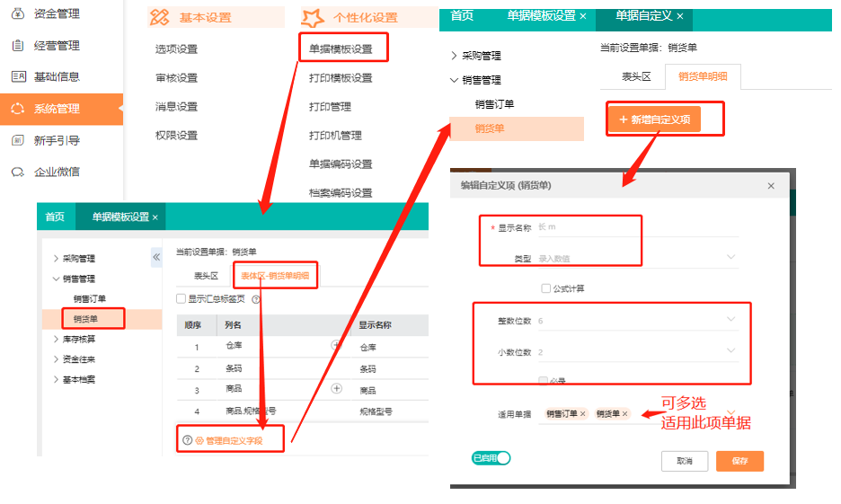The image size is (841, 504).
Task: Click the 显示名称 input field
Action: tap(638, 227)
